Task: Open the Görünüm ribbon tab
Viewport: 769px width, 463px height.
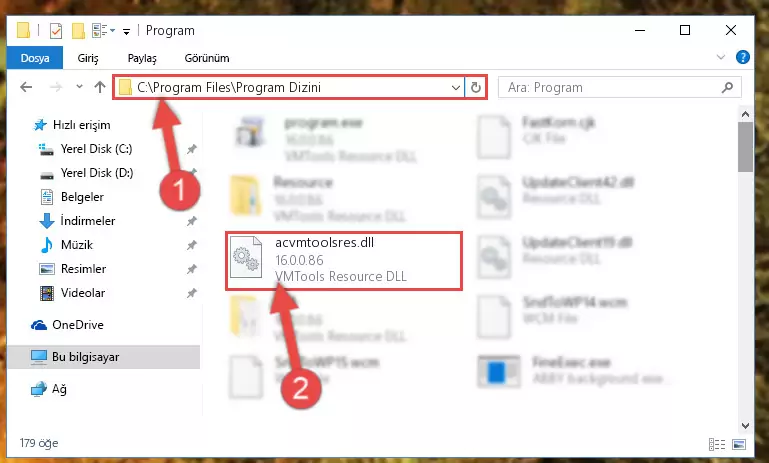Action: [206, 58]
